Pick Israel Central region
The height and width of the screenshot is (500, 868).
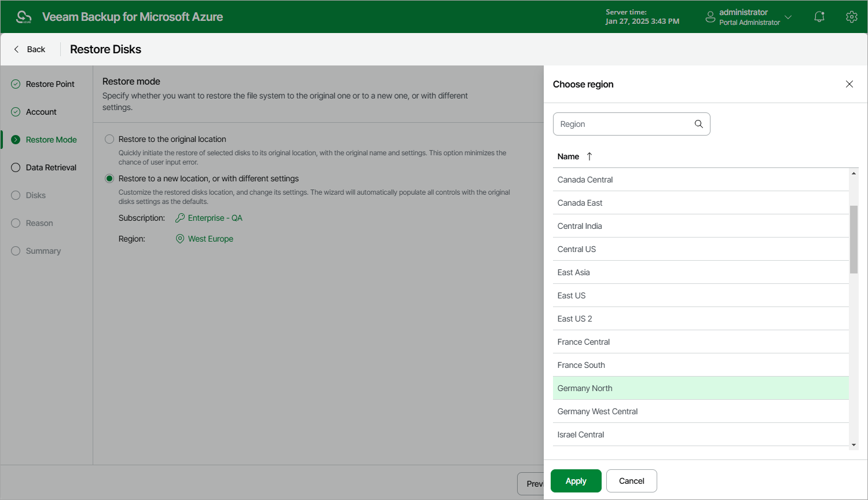click(701, 435)
